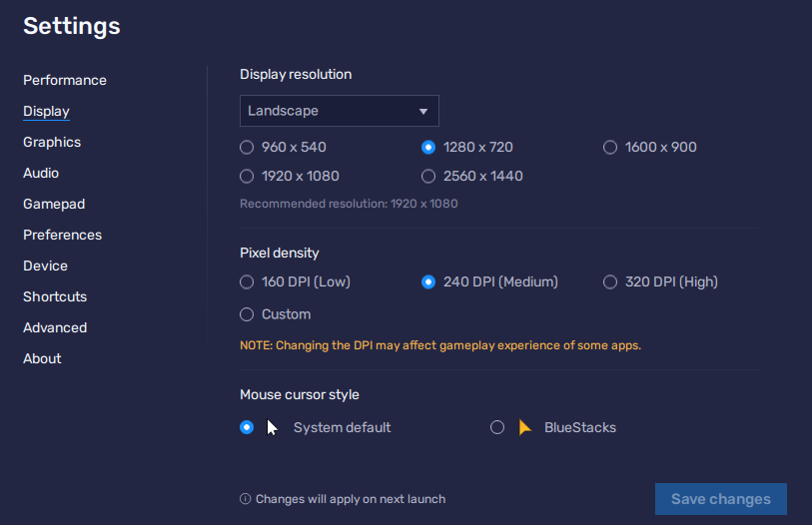Open the Advanced settings section
This screenshot has width=812, height=525.
[55, 327]
